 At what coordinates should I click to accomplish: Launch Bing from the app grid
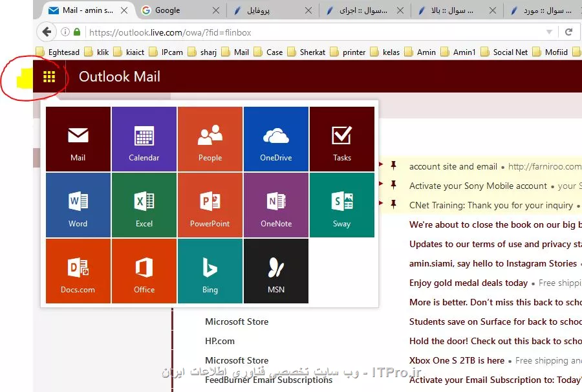click(210, 271)
